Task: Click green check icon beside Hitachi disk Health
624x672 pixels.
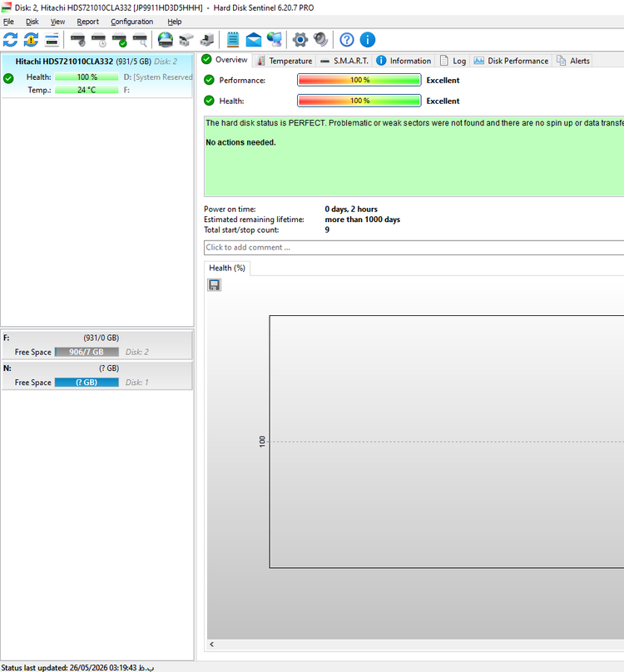Action: (8, 78)
